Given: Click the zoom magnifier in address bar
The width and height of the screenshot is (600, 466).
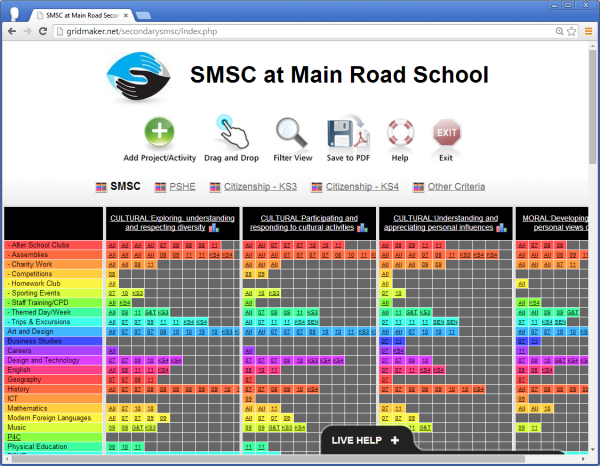Looking at the screenshot, I should 559,31.
